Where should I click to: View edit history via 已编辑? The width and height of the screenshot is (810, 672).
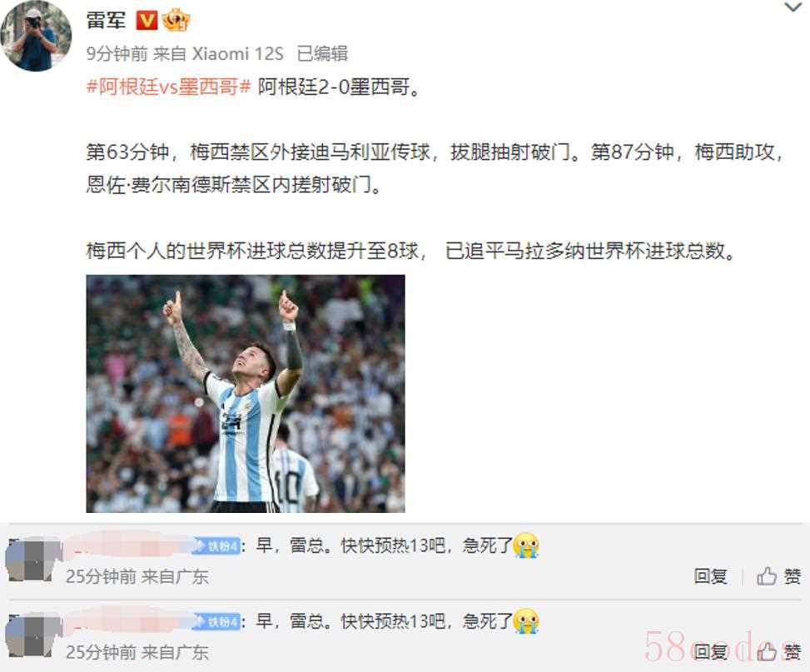(x=322, y=54)
